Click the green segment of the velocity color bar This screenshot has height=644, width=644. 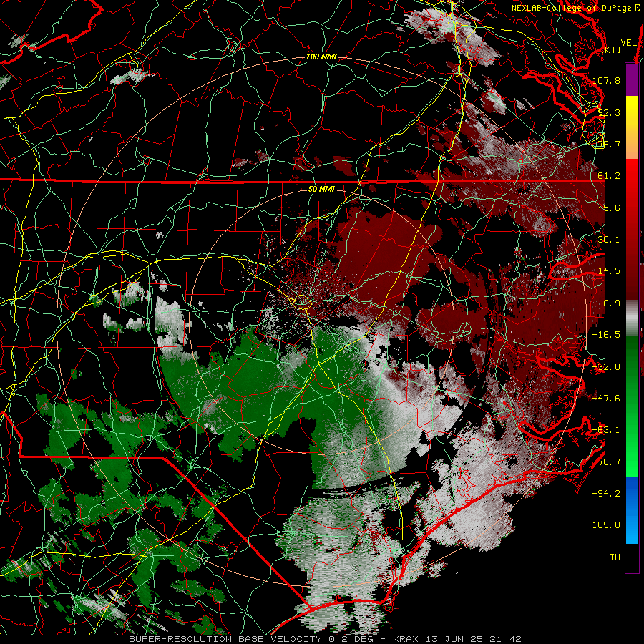[632, 406]
